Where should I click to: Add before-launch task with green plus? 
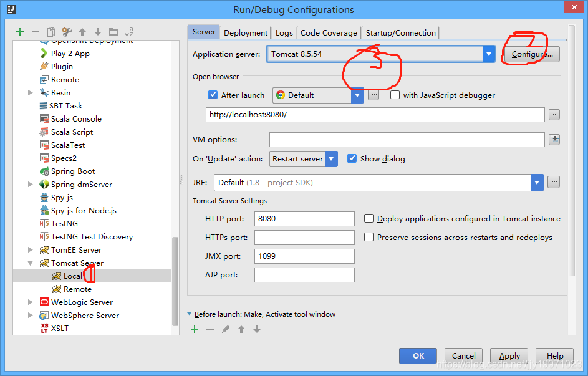[x=195, y=329]
